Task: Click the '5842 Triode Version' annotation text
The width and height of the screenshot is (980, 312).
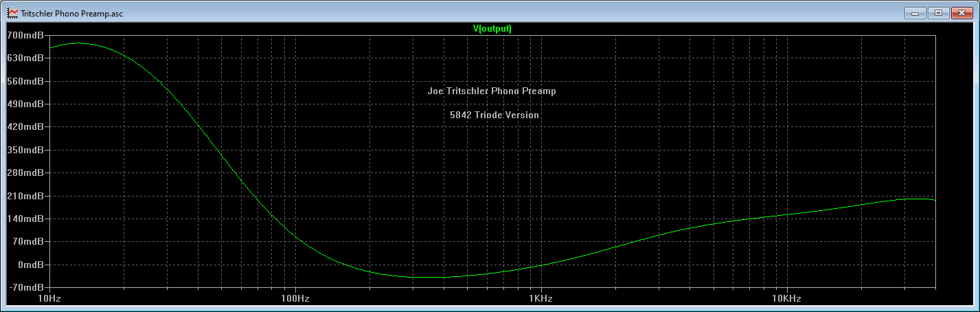Action: click(x=494, y=115)
